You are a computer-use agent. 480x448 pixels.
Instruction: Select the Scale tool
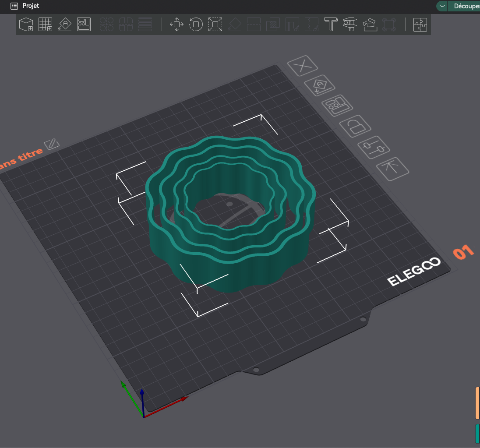(x=215, y=24)
